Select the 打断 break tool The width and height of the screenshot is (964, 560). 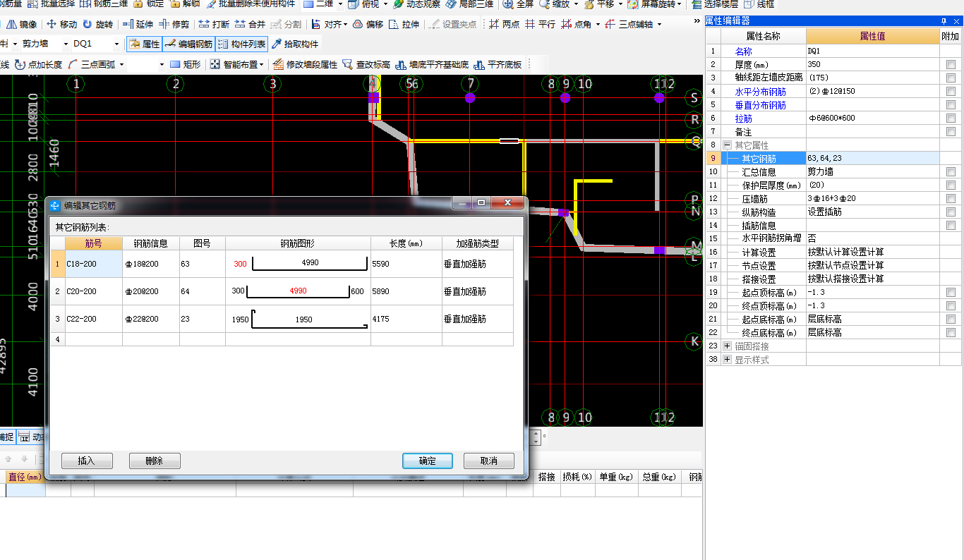[214, 24]
